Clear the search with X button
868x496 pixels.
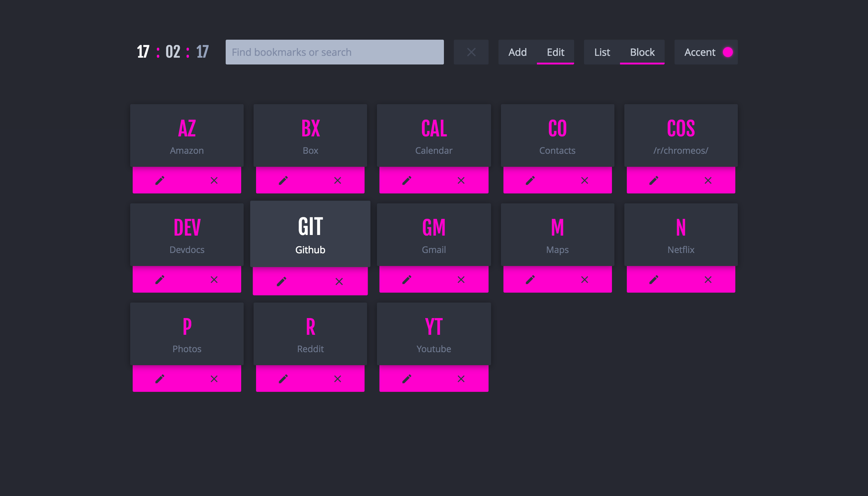[471, 52]
